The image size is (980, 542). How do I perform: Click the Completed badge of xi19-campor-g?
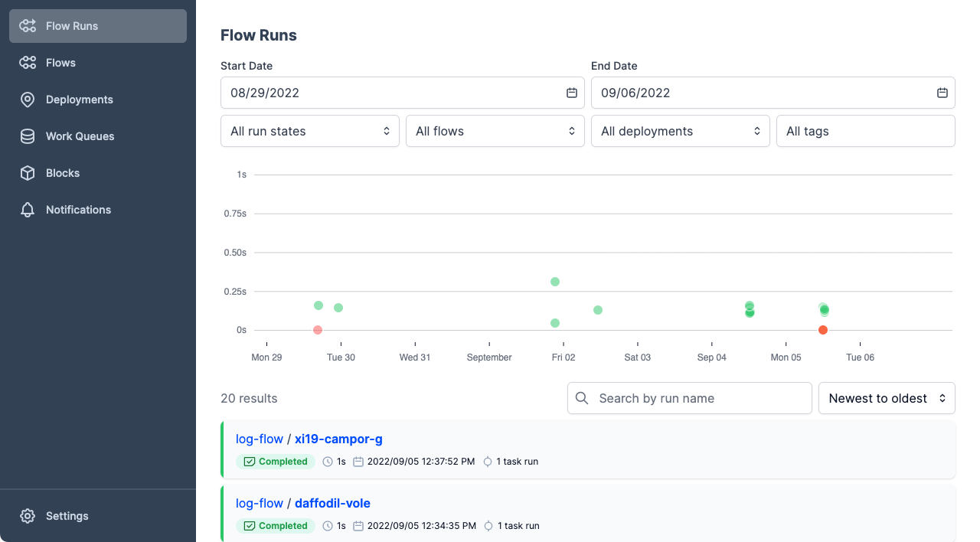(276, 462)
